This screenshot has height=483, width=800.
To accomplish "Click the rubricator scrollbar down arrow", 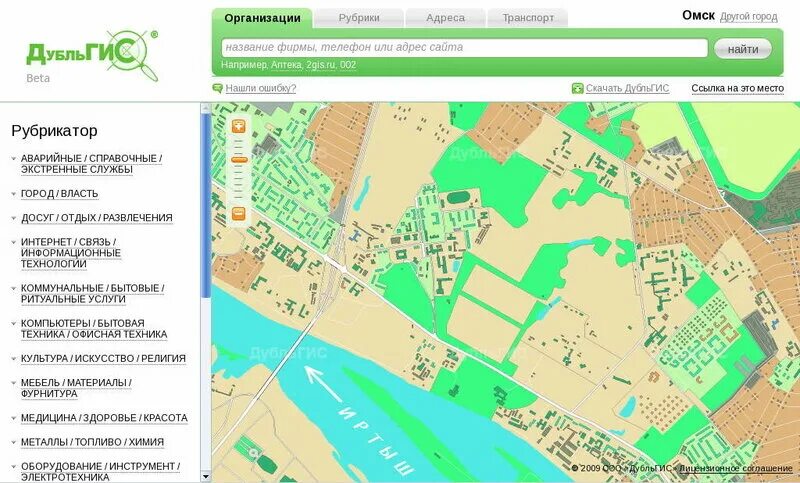I will point(206,477).
